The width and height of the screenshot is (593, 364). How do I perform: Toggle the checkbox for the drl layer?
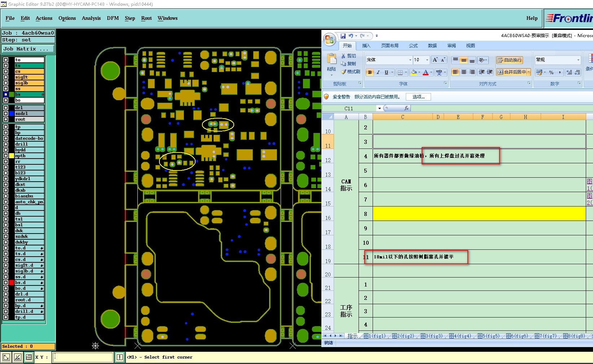(6, 107)
